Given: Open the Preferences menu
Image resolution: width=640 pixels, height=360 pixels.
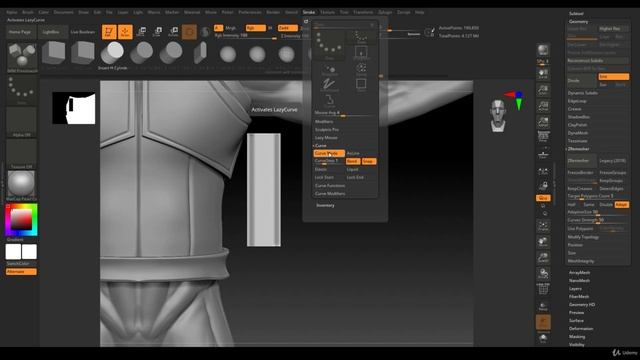Looking at the screenshot, I should [250, 12].
